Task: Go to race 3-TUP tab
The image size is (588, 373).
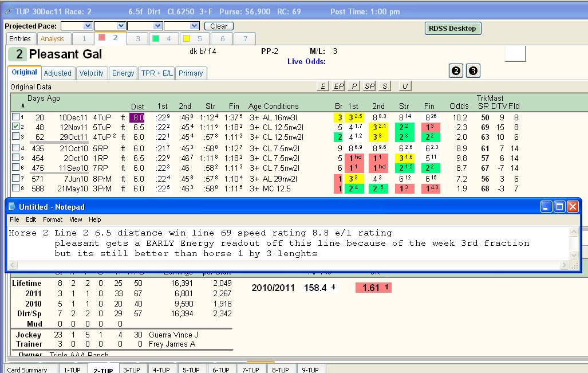Action: (x=132, y=369)
